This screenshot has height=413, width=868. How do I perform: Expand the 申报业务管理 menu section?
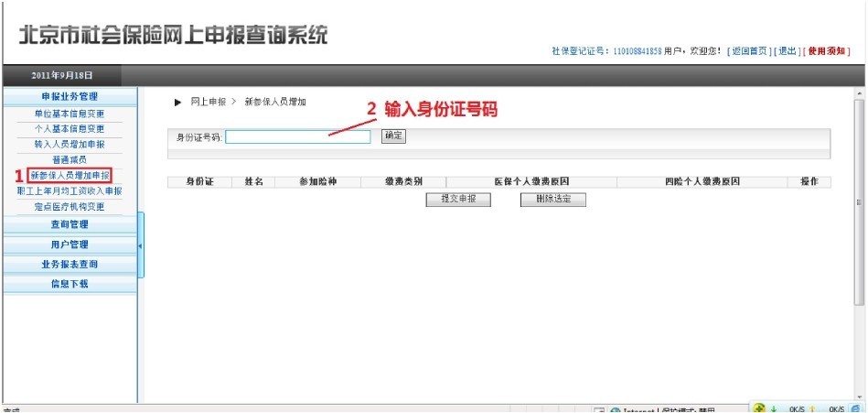point(70,96)
